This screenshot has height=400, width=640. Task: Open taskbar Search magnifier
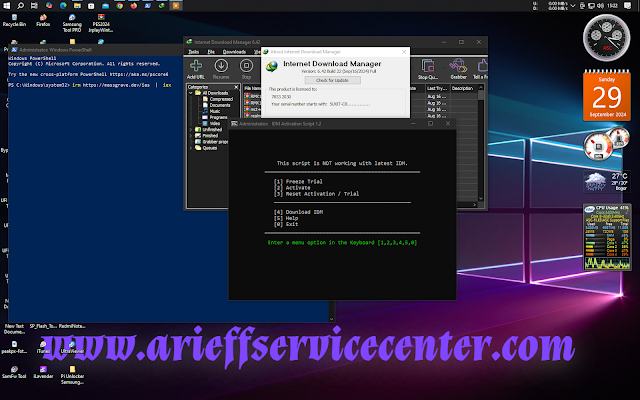point(20,6)
